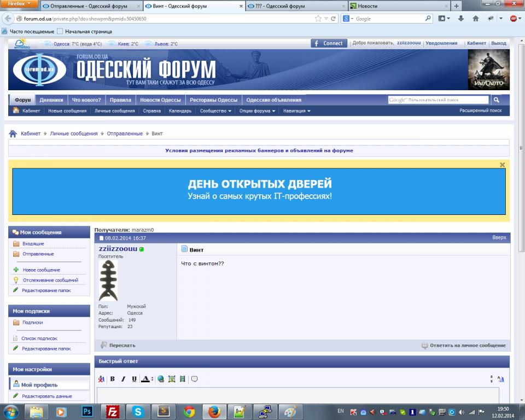The height and width of the screenshot is (420, 525).
Task: Click the insert link globe icon
Action: (161, 379)
